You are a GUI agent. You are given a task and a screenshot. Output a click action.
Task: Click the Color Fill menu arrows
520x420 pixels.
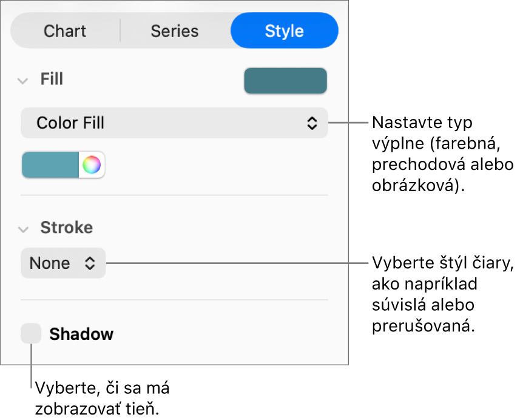coord(312,123)
